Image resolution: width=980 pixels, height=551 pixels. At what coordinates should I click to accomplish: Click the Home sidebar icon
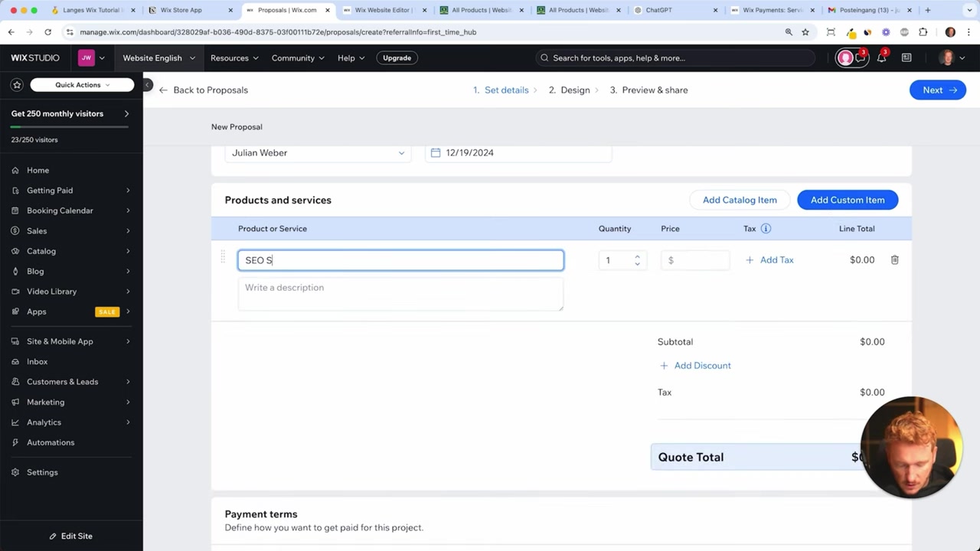(15, 170)
